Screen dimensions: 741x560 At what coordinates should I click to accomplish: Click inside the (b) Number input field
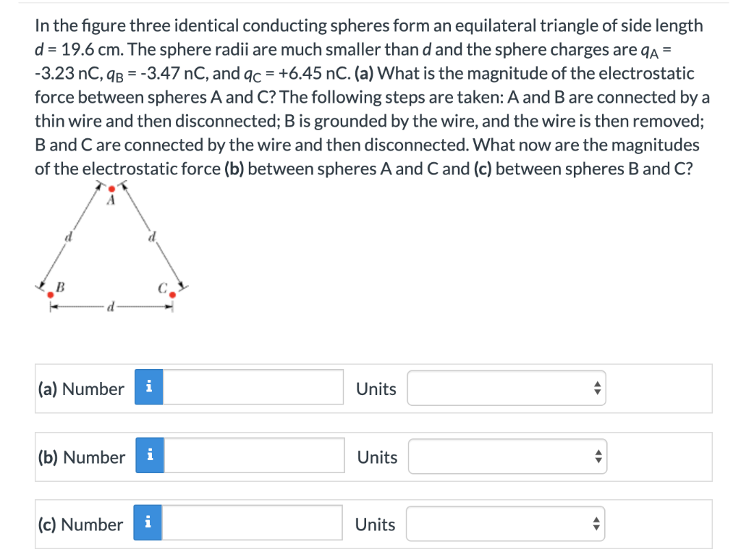click(x=253, y=456)
